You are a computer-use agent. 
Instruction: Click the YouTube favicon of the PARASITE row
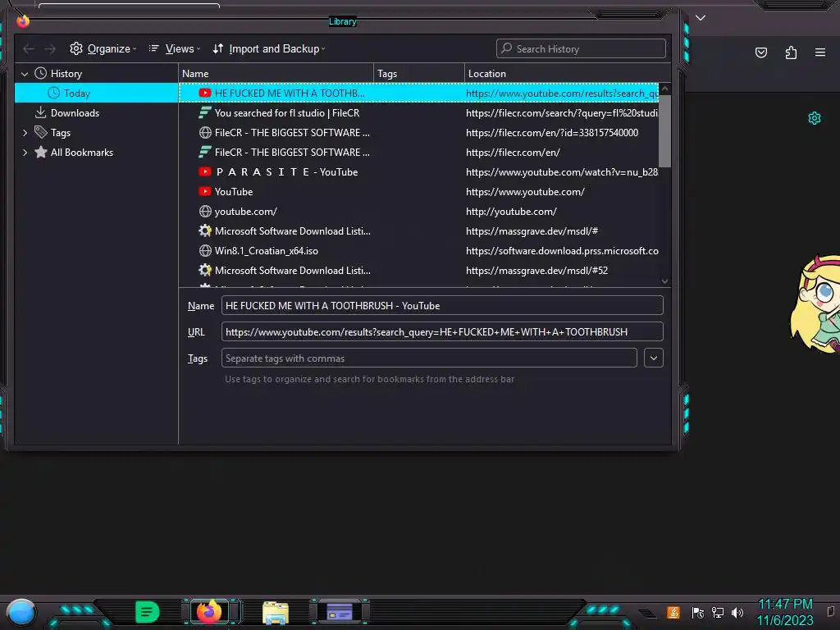pyautogui.click(x=204, y=172)
